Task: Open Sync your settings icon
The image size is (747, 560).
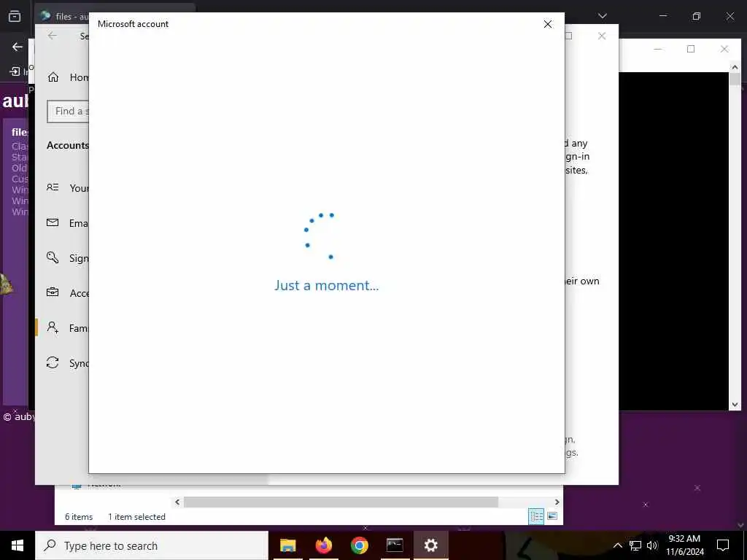Action: tap(53, 362)
